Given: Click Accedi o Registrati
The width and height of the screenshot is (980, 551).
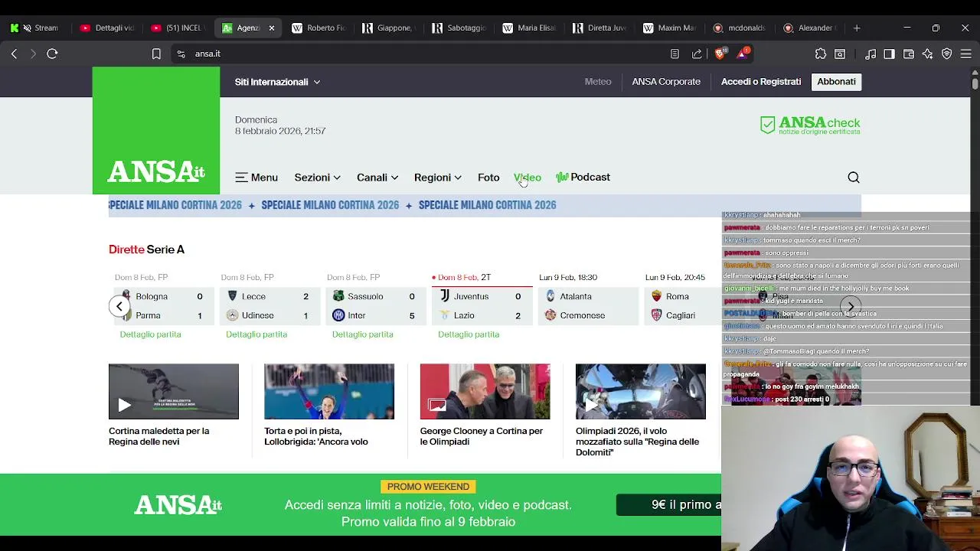Looking at the screenshot, I should [x=761, y=81].
